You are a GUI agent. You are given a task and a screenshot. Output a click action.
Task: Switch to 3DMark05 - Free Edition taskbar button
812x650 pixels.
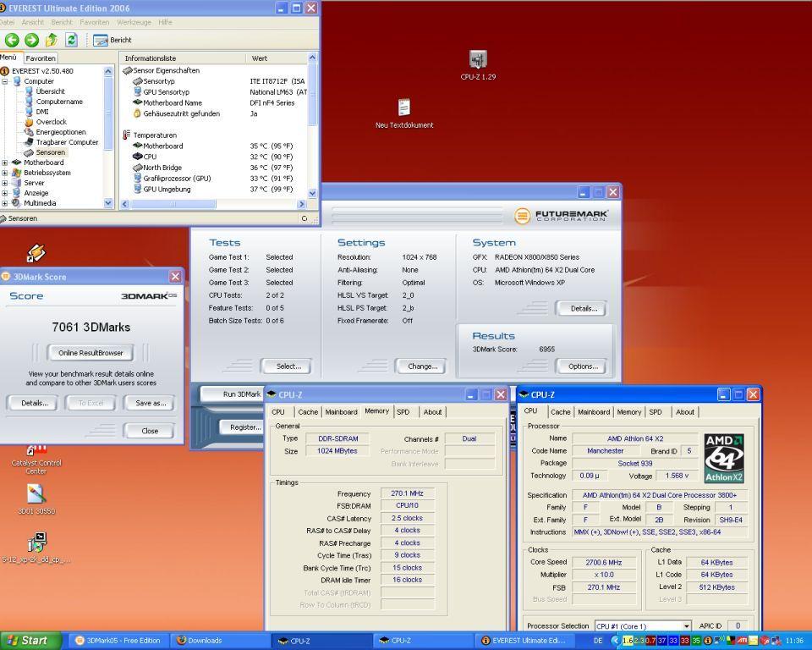[118, 641]
